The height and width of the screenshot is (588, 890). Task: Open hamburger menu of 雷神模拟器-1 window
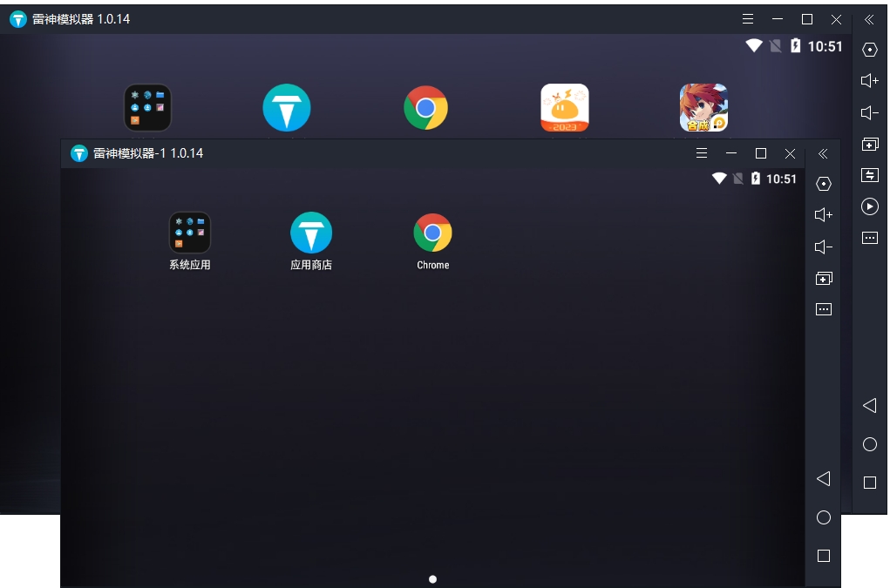click(702, 153)
